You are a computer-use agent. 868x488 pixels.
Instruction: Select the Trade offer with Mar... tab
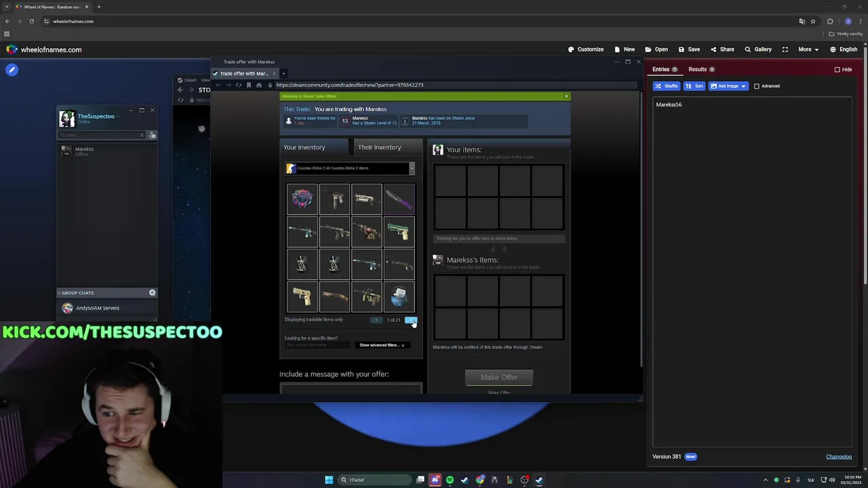coord(244,73)
